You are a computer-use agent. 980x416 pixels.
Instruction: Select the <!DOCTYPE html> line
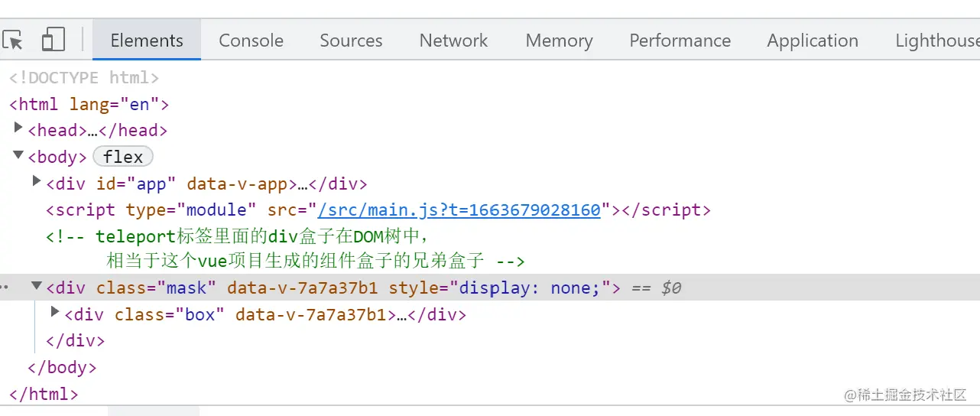click(x=84, y=78)
